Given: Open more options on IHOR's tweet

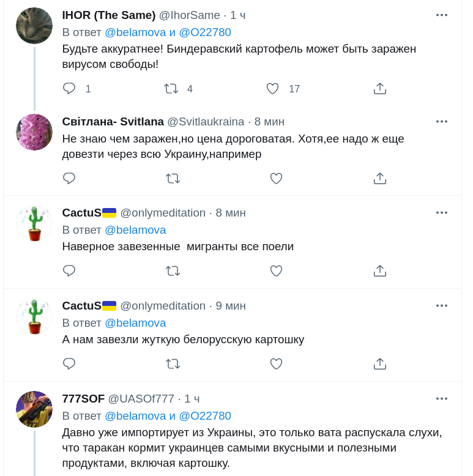Looking at the screenshot, I should (442, 15).
